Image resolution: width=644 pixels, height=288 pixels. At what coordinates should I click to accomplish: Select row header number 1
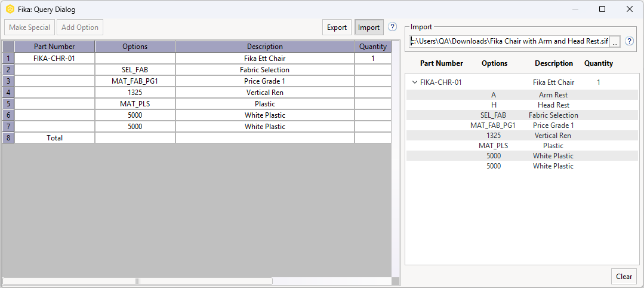pyautogui.click(x=8, y=59)
